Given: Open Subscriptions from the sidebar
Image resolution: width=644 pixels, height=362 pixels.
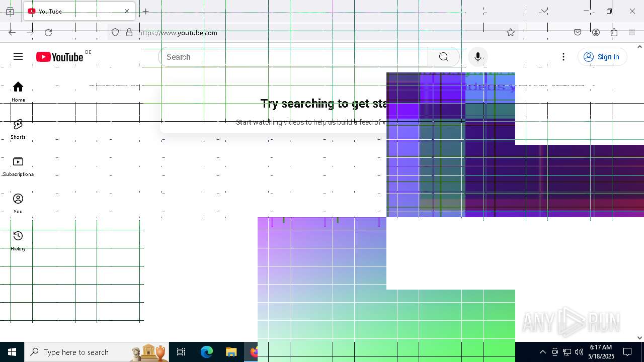Looking at the screenshot, I should pyautogui.click(x=18, y=166).
